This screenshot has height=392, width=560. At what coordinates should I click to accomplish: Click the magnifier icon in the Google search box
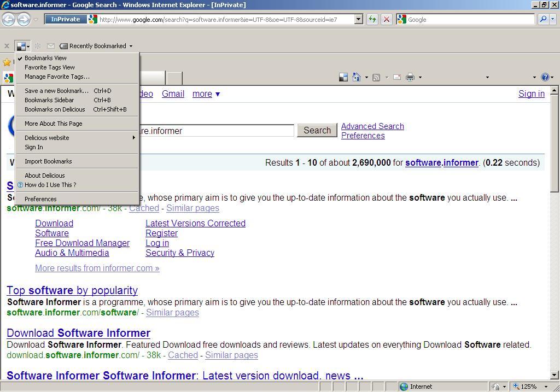pyautogui.click(x=544, y=19)
